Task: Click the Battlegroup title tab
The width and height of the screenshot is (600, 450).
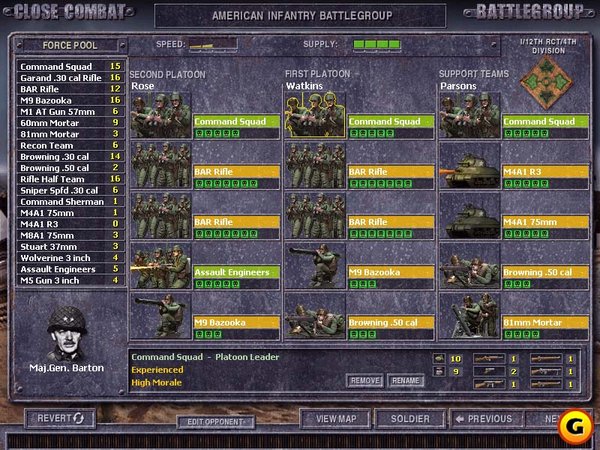Action: click(x=530, y=12)
